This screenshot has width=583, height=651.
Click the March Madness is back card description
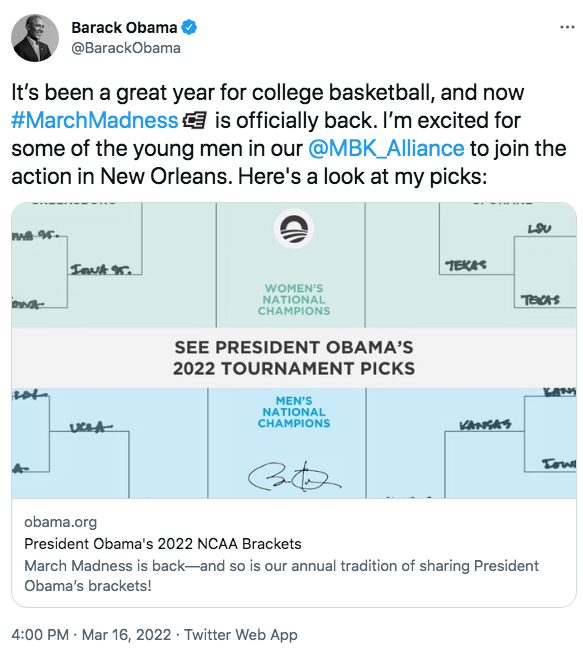click(x=281, y=575)
